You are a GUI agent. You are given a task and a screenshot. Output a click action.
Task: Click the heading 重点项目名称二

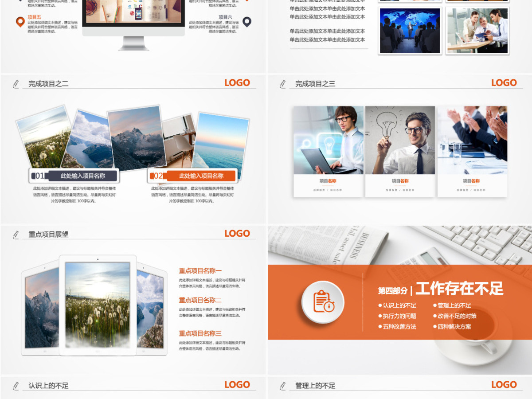pos(200,300)
